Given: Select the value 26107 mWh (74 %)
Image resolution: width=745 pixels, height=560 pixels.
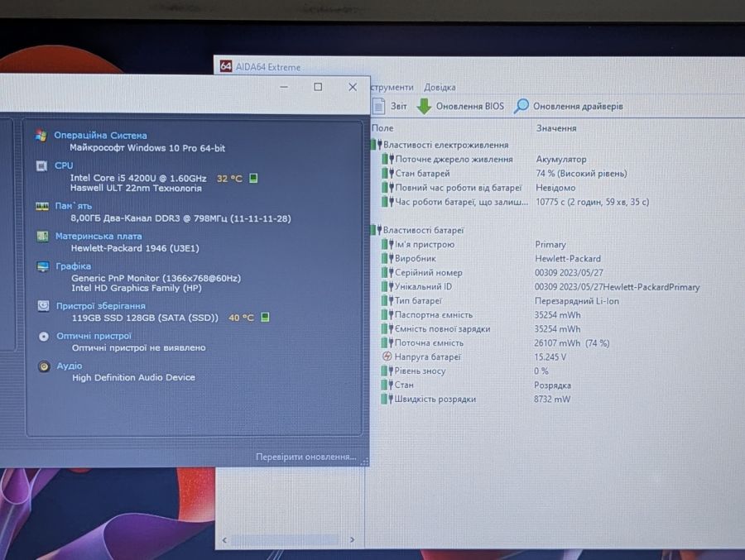Looking at the screenshot, I should 571,343.
